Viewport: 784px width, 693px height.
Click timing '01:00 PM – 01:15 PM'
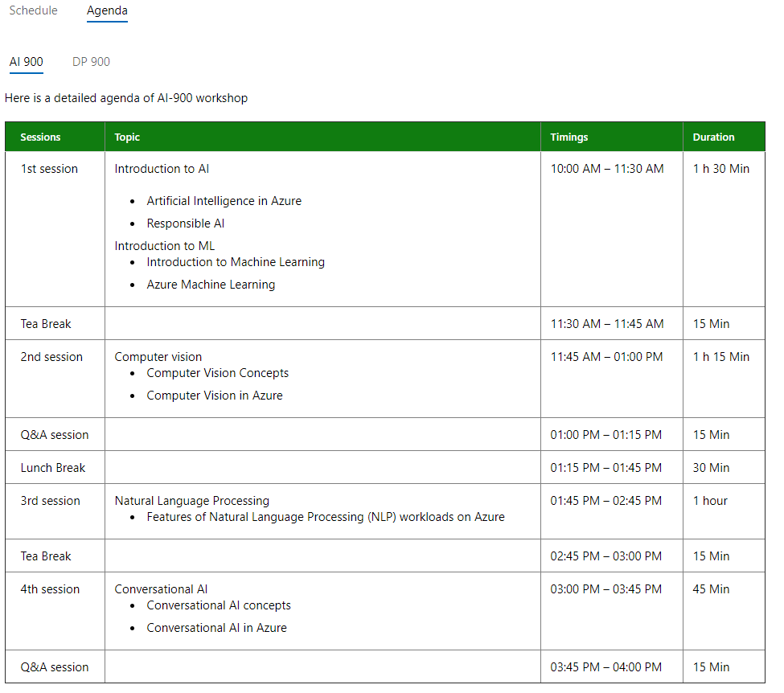click(606, 435)
